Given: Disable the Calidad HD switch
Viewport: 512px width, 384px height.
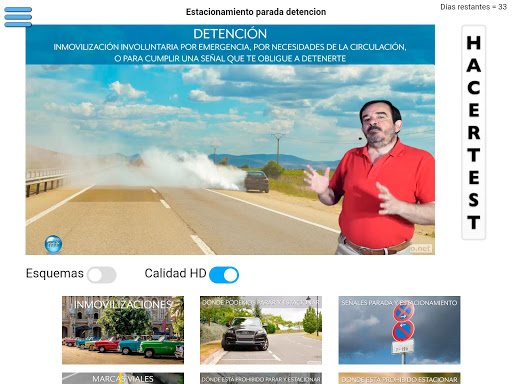Looking at the screenshot, I should (x=224, y=275).
